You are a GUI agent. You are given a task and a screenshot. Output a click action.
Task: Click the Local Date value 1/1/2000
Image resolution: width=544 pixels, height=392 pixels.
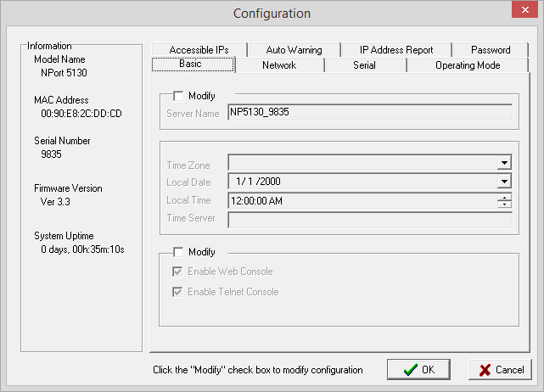click(258, 182)
